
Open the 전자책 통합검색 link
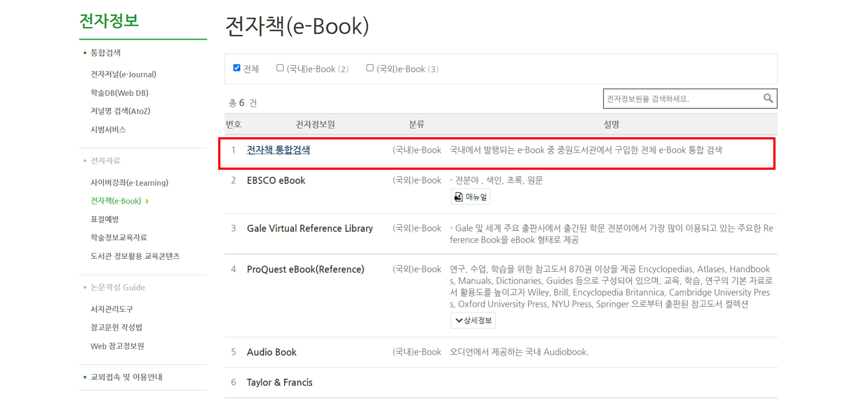tap(278, 150)
